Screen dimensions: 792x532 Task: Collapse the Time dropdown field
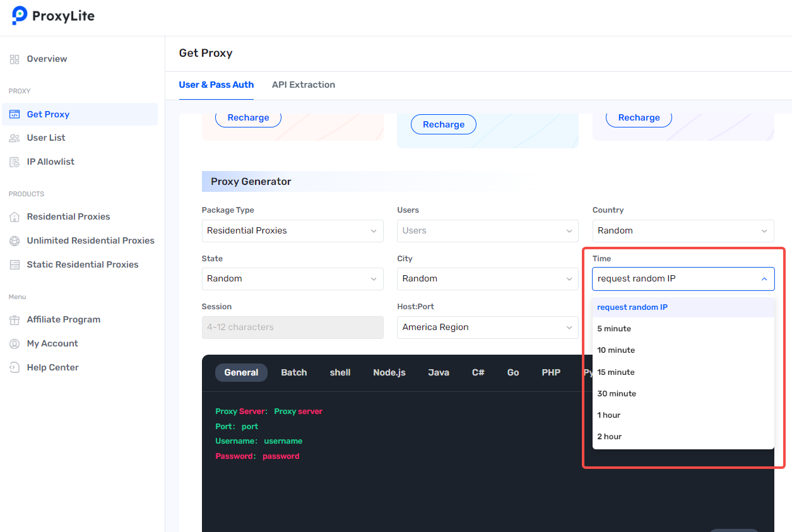(x=683, y=279)
